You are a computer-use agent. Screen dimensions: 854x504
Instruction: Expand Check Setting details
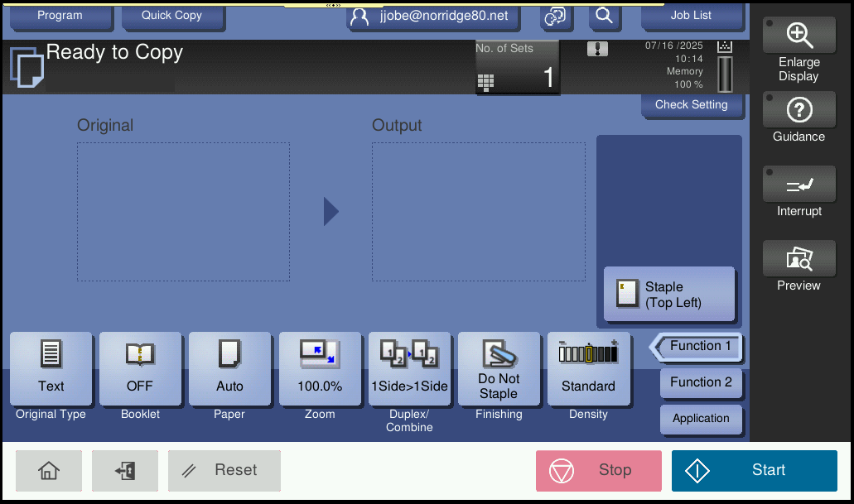pos(692,104)
